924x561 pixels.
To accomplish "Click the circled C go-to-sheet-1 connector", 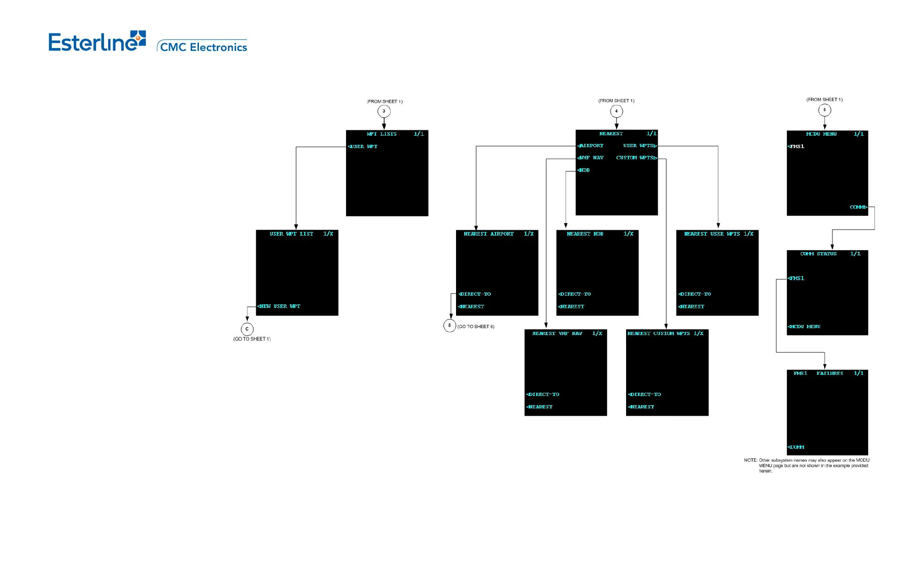I will tap(247, 329).
